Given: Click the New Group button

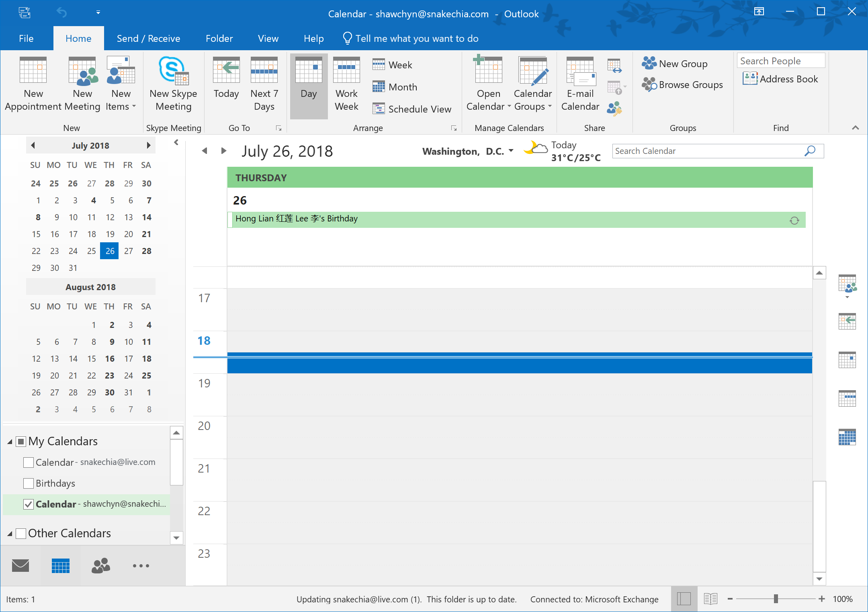Looking at the screenshot, I should point(675,63).
